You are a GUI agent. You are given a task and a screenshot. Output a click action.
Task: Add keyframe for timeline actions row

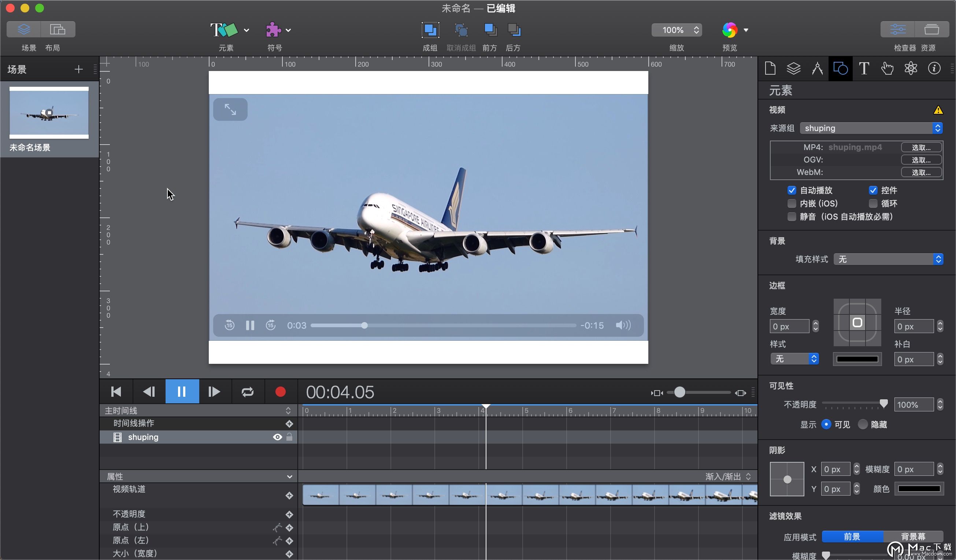click(289, 423)
